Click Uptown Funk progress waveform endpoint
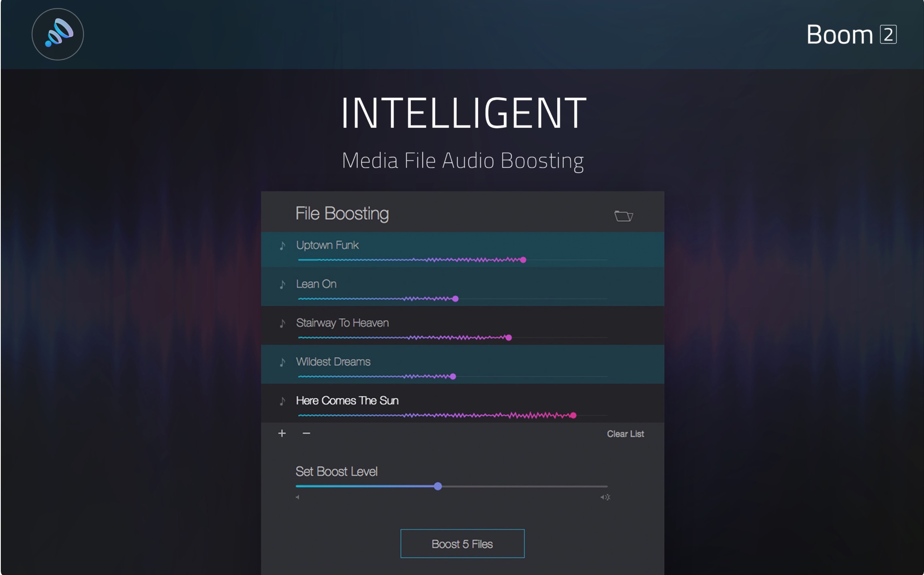 [523, 260]
